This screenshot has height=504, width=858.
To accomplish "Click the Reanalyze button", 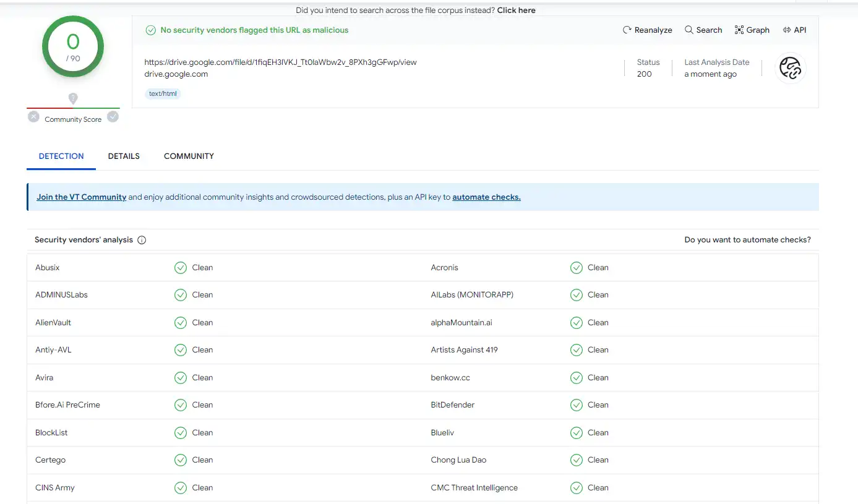I will [647, 30].
